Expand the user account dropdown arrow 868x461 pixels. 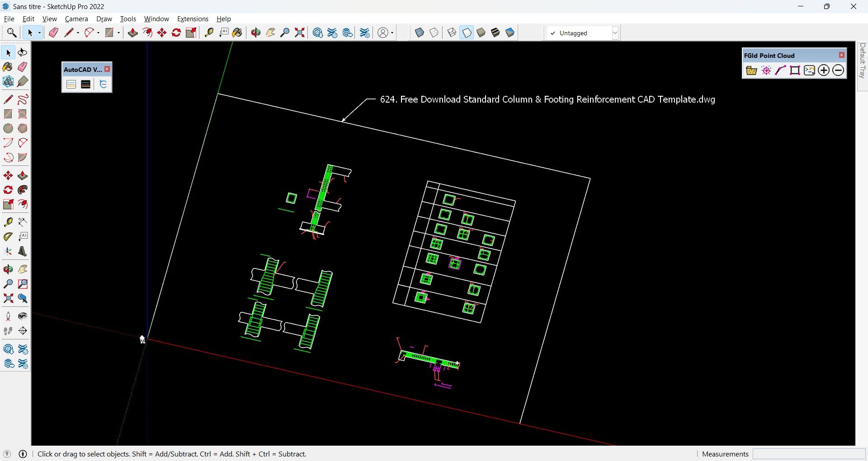pos(392,33)
